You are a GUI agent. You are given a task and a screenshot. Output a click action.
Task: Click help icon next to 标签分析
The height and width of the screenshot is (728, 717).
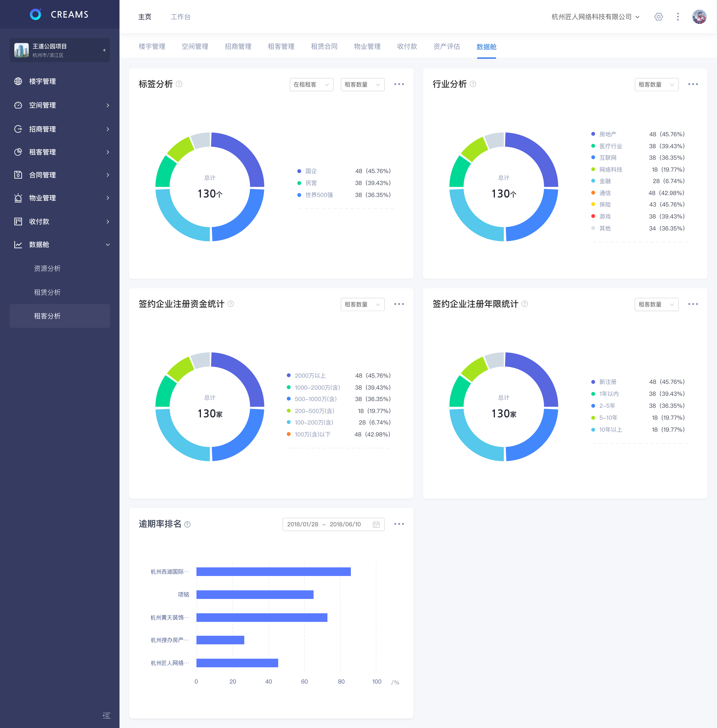tap(179, 84)
